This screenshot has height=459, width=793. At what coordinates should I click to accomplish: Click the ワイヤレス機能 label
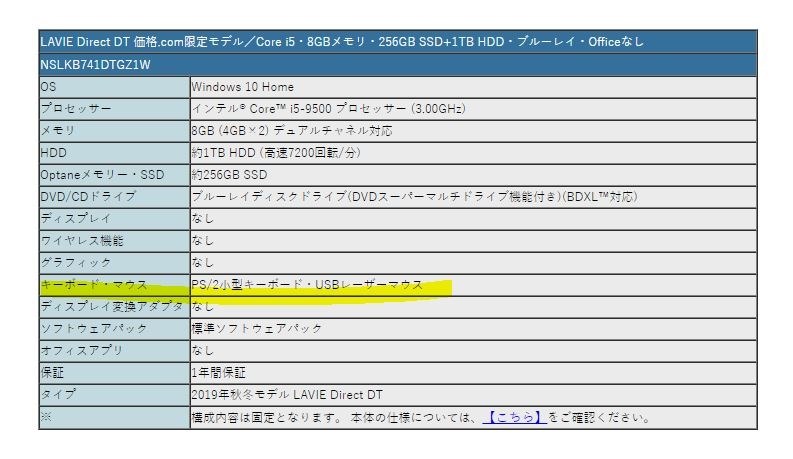coord(82,241)
